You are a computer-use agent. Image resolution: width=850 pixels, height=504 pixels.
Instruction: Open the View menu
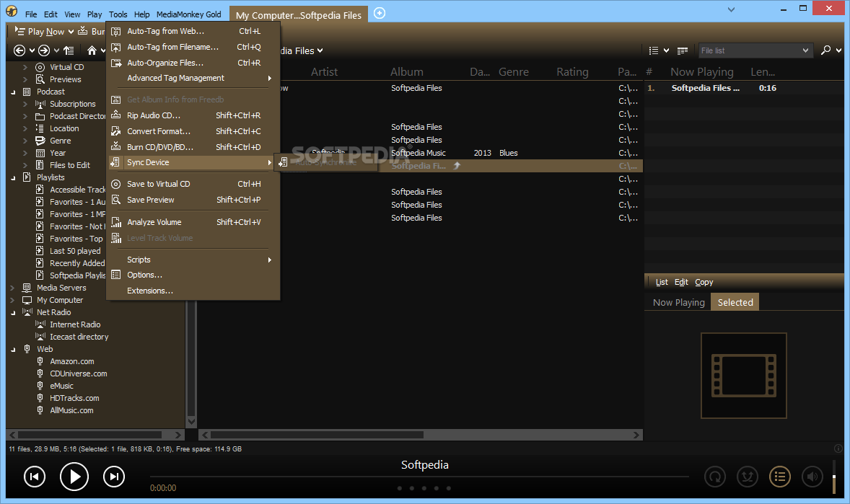click(x=72, y=14)
